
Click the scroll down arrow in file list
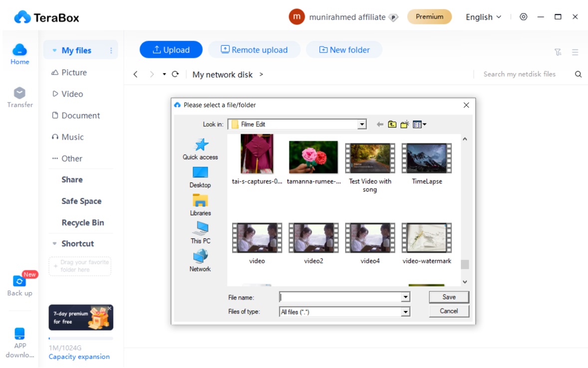[465, 282]
